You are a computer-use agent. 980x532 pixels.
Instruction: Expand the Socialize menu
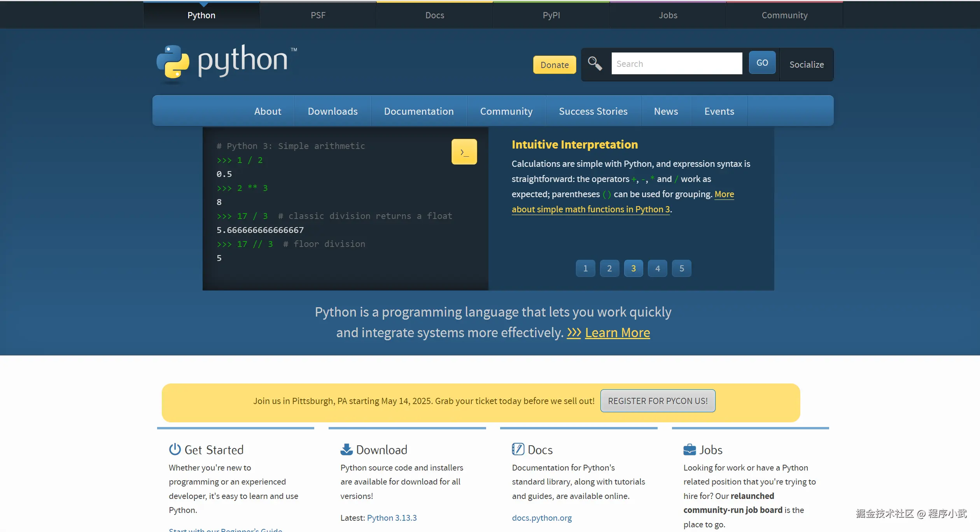[806, 65]
